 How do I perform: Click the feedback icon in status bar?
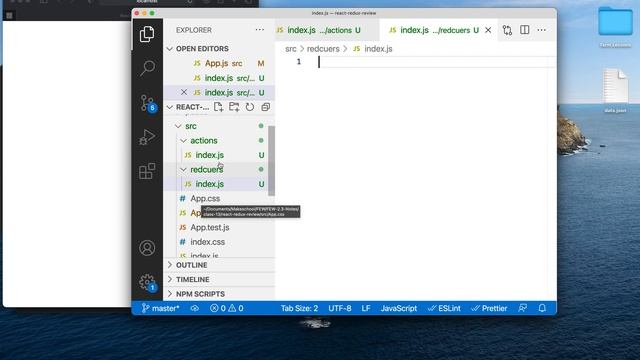(522, 308)
